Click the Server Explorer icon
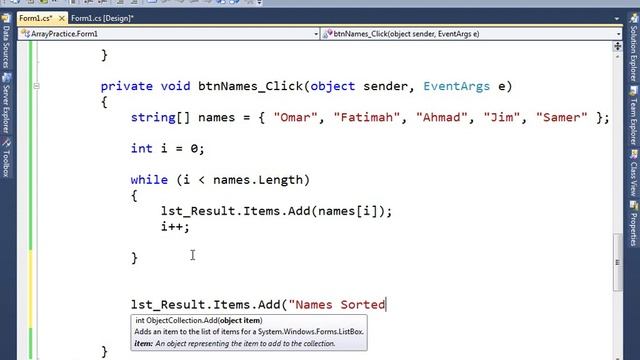The image size is (640, 360). point(6,78)
